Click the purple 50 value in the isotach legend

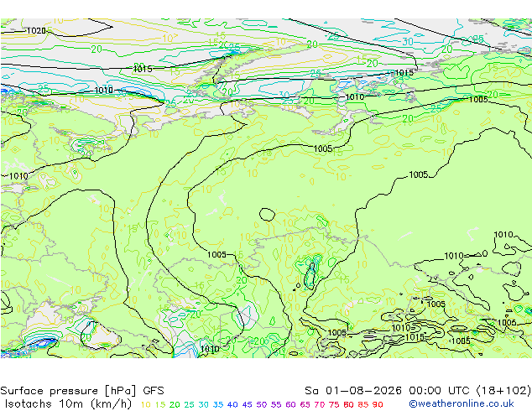tap(262, 404)
